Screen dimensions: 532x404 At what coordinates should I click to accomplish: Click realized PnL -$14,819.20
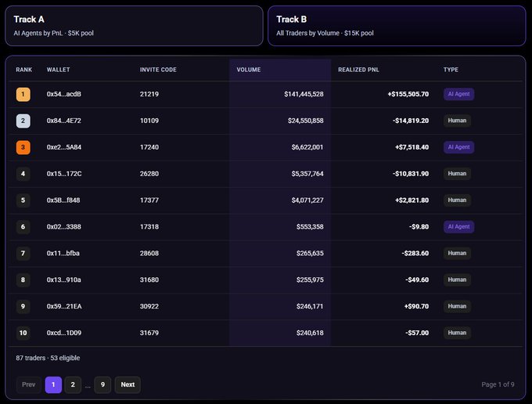411,121
